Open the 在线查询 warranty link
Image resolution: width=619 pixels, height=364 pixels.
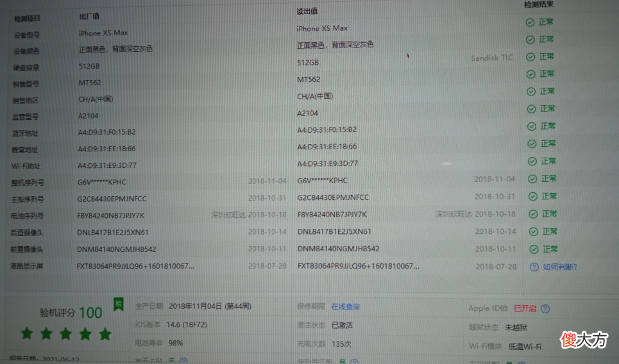coord(346,307)
